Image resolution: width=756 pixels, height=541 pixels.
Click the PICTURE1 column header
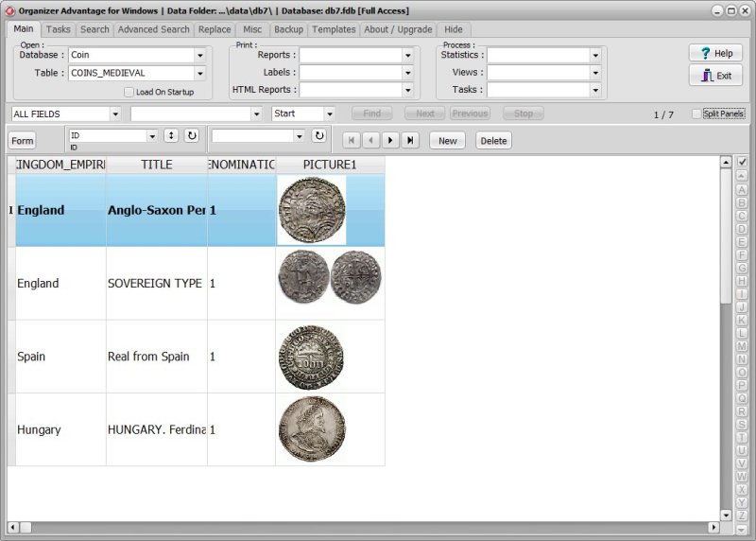[330, 165]
